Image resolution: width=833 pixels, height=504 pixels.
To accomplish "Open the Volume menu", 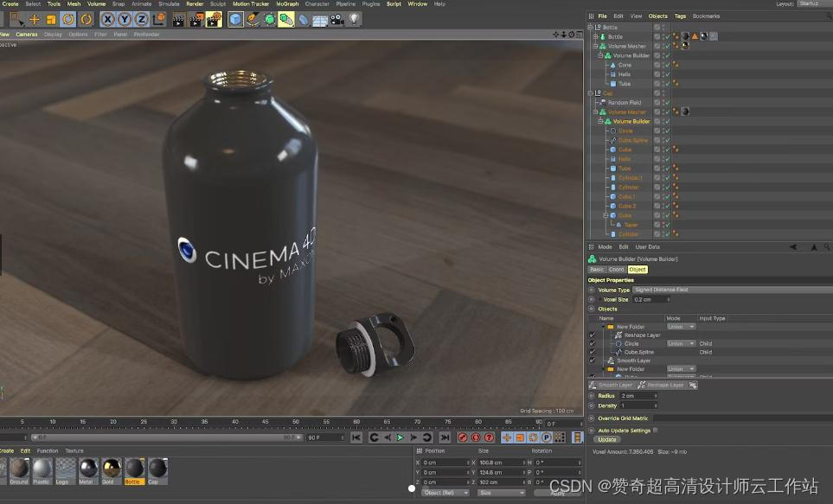I will (96, 3).
